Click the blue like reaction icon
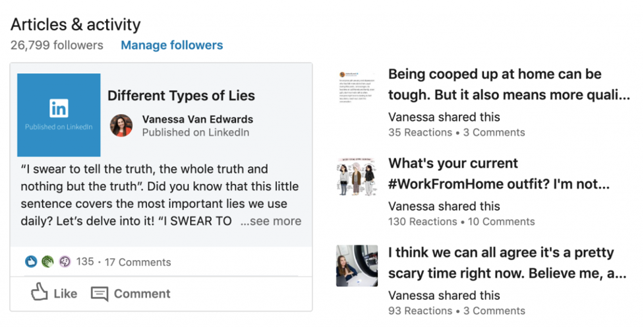Screen dimensions: 644x328 [31, 261]
